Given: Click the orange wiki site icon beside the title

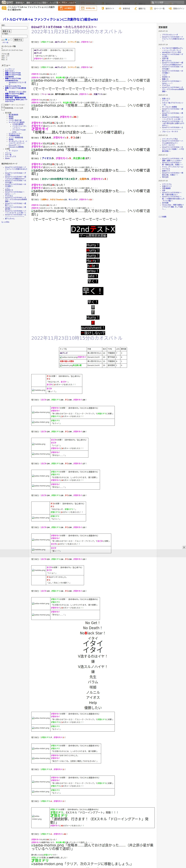Looking at the screenshot, I should point(4,8).
